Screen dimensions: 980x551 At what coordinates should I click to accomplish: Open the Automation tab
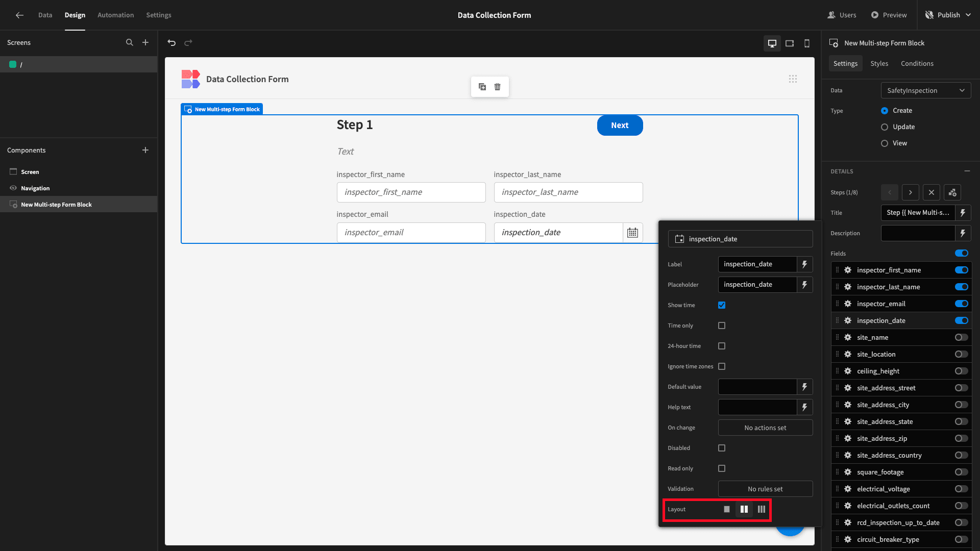pyautogui.click(x=115, y=15)
